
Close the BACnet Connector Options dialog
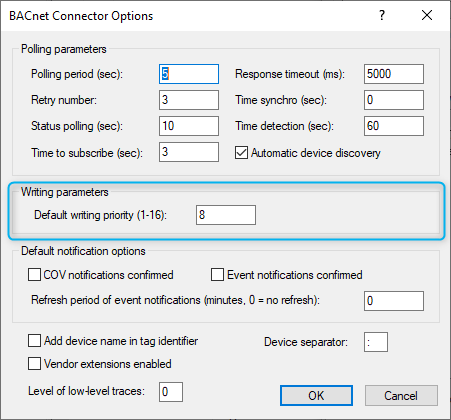427,15
